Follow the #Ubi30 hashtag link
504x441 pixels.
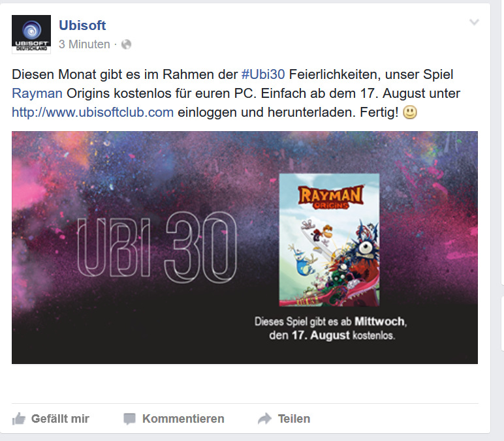click(263, 74)
